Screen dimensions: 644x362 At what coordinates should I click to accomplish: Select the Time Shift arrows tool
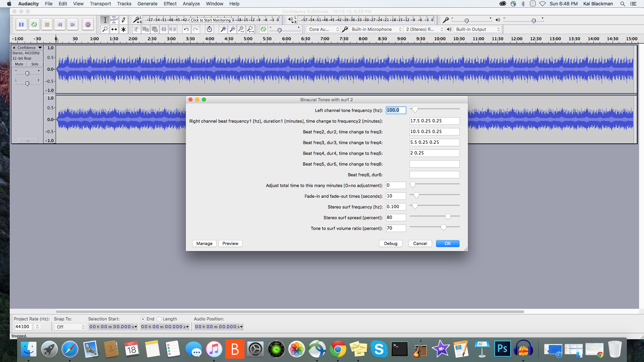pos(114,29)
